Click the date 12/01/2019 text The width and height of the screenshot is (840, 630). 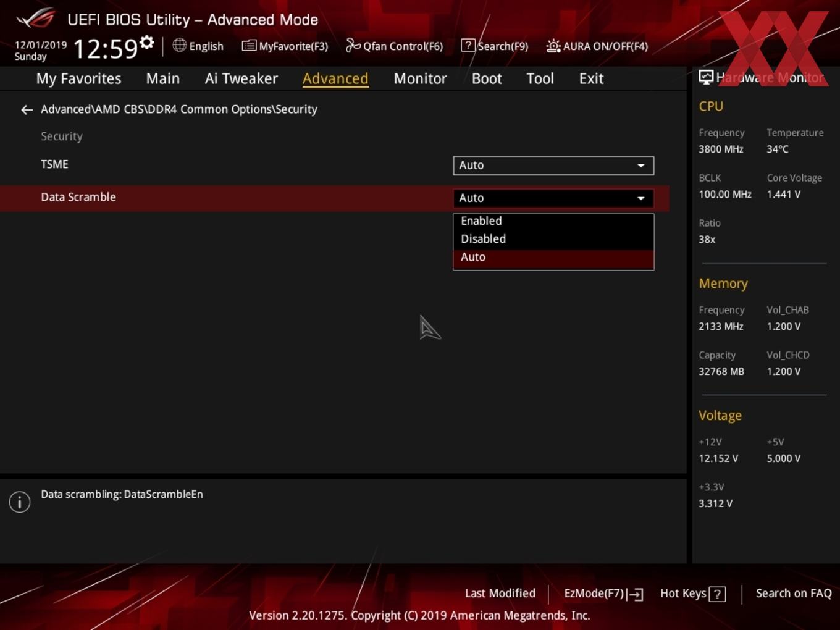pos(41,45)
